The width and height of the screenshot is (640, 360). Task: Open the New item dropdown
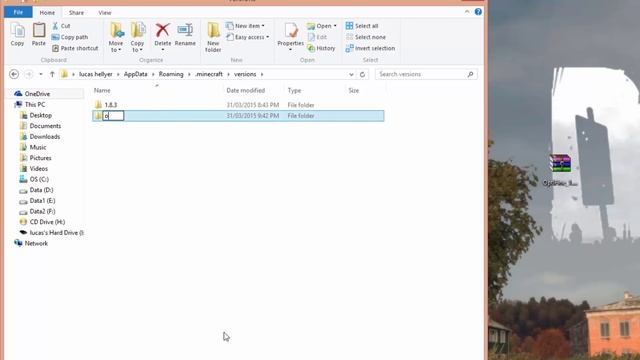[x=245, y=26]
